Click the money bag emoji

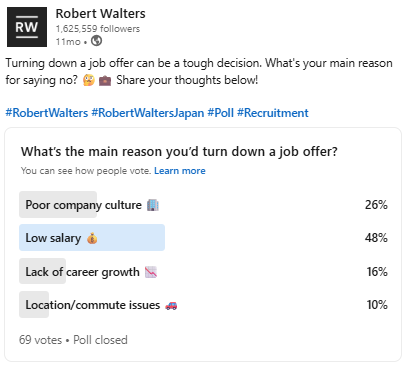92,238
